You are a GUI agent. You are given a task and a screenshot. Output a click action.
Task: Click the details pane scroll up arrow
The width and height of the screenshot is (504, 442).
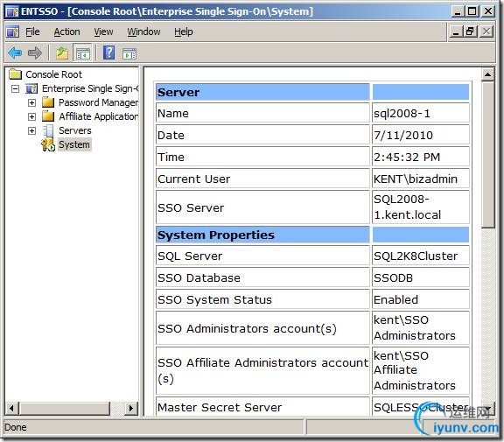click(488, 74)
